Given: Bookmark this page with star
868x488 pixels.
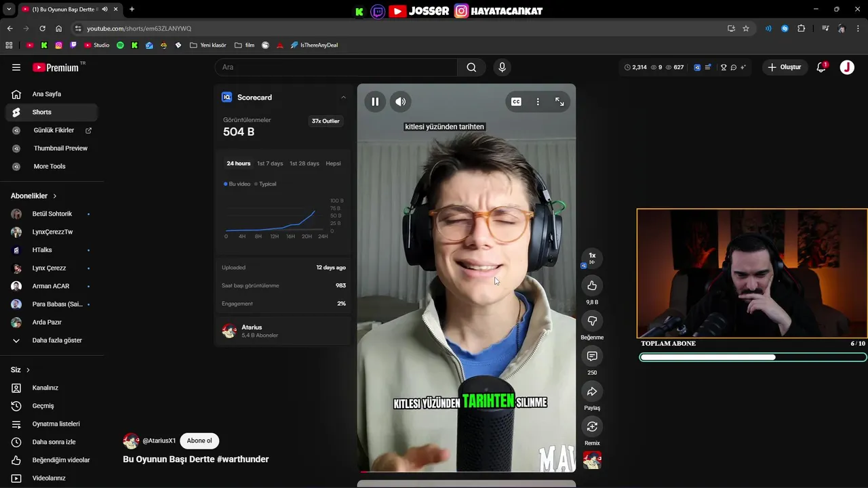Looking at the screenshot, I should pos(746,28).
